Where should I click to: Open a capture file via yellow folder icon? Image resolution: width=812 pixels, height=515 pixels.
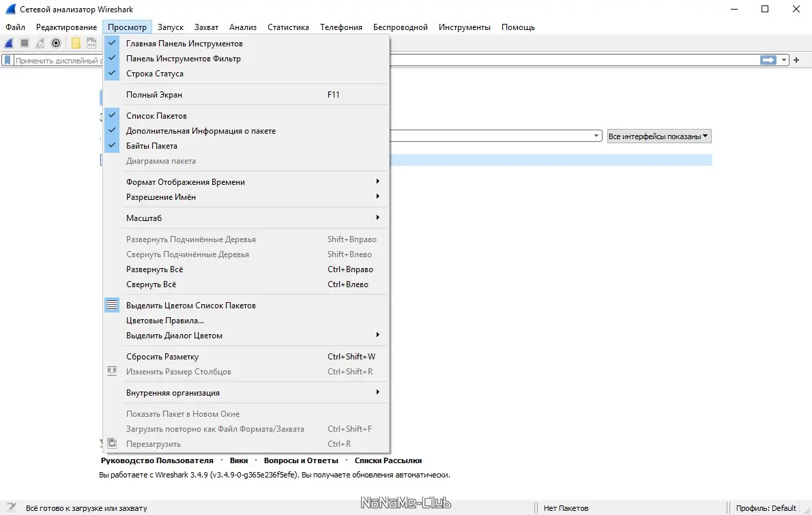click(76, 44)
